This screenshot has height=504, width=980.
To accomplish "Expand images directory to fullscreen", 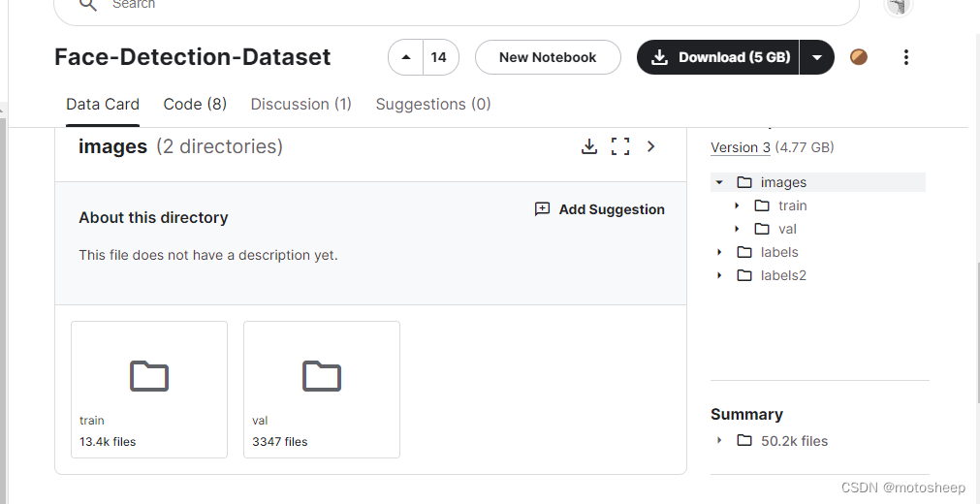I will (620, 146).
